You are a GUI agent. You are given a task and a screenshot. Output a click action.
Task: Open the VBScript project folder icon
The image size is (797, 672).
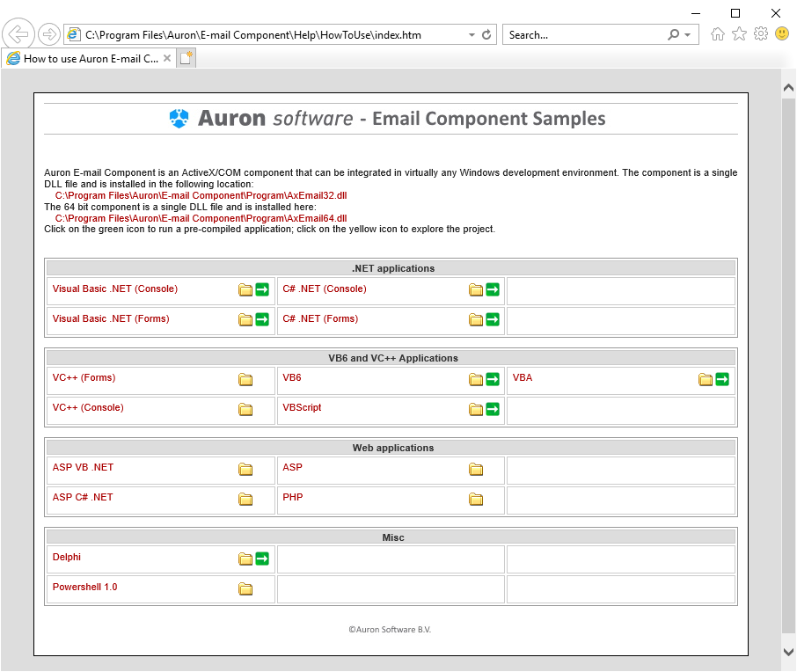pos(476,409)
